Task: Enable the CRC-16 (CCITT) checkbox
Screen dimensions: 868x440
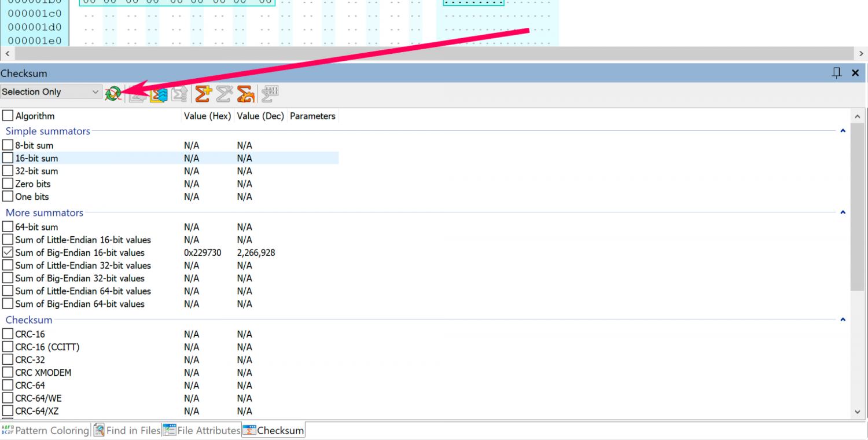Action: pyautogui.click(x=8, y=347)
